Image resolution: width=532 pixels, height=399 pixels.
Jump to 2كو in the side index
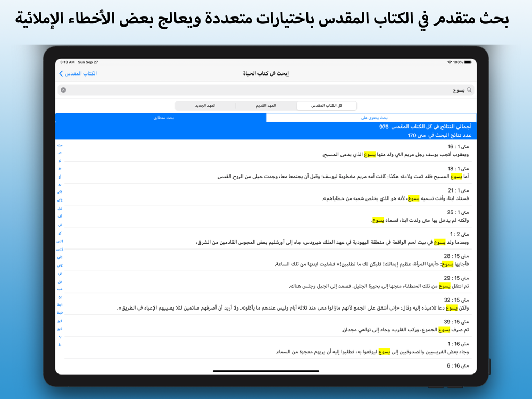point(60,200)
